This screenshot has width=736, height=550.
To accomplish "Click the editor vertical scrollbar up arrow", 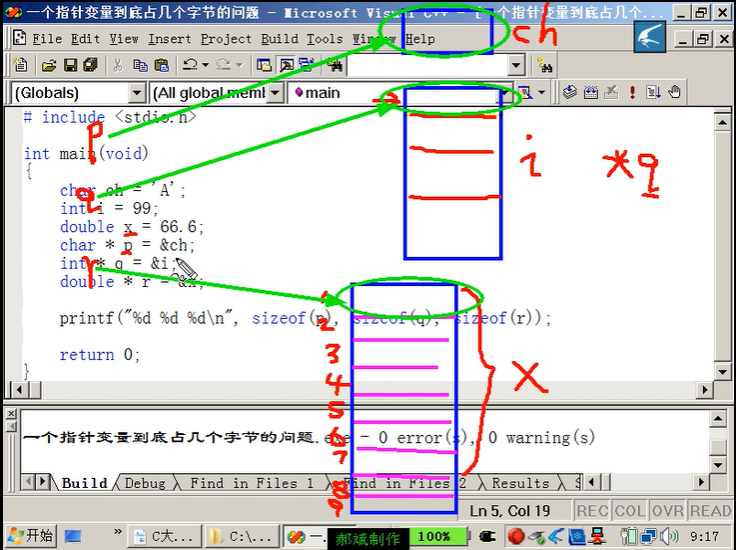I will pos(722,123).
